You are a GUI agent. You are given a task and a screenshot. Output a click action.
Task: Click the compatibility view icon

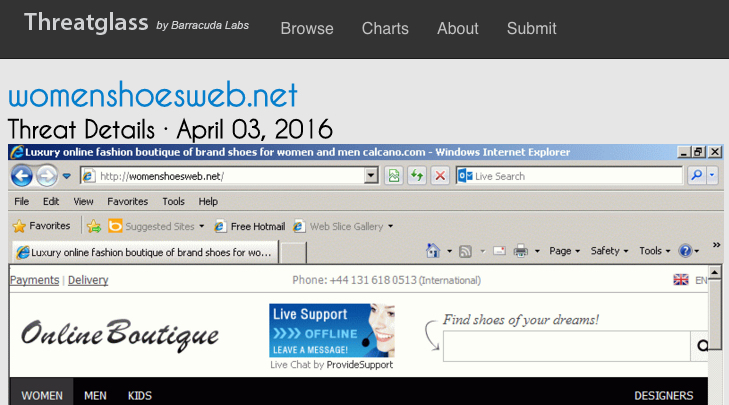[395, 176]
